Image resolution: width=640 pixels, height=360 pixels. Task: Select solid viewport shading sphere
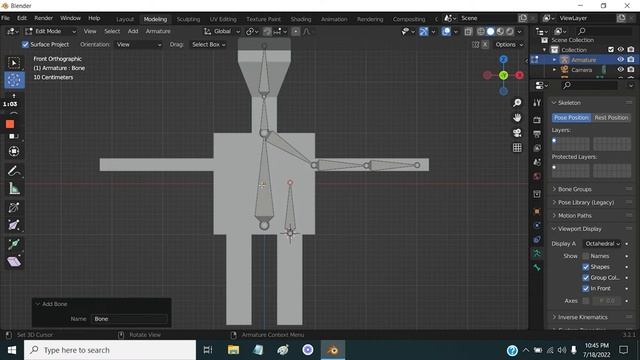(491, 31)
